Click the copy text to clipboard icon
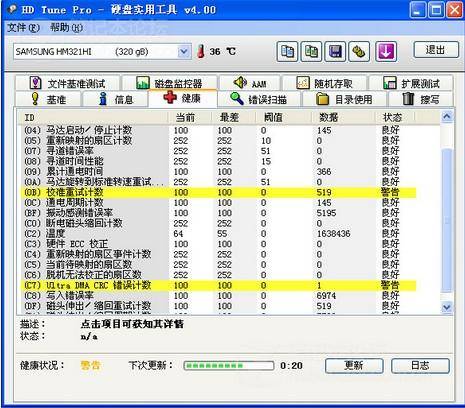The height and width of the screenshot is (408, 465). point(287,52)
